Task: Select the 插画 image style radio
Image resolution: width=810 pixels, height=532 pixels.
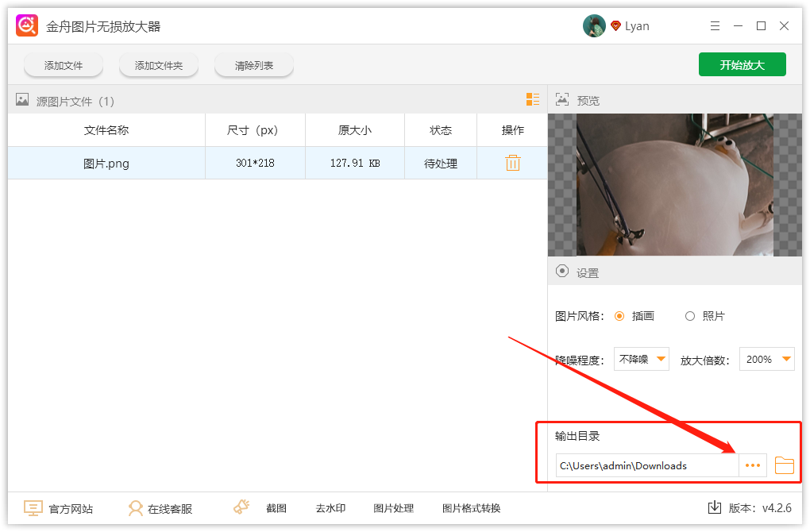Action: point(619,316)
